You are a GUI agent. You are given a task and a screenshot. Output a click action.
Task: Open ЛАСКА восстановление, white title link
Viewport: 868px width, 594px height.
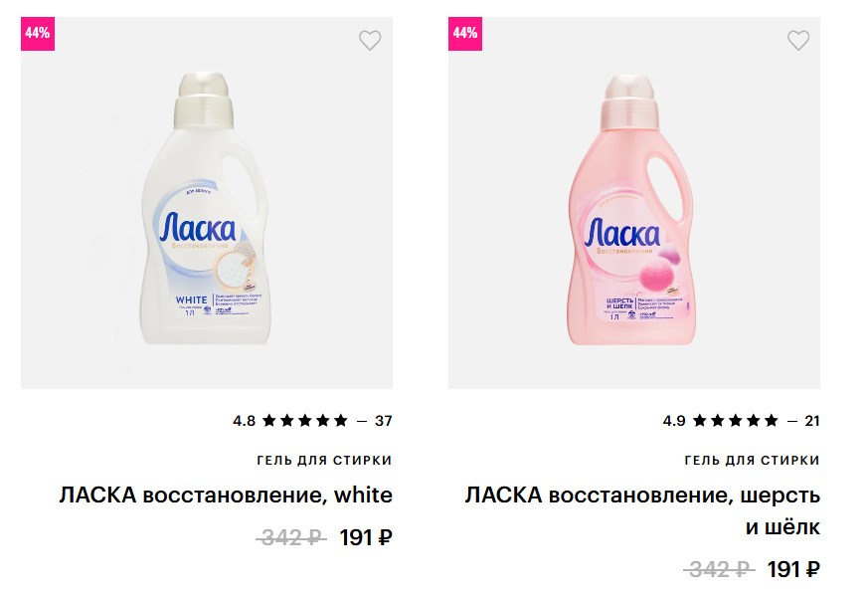[226, 495]
